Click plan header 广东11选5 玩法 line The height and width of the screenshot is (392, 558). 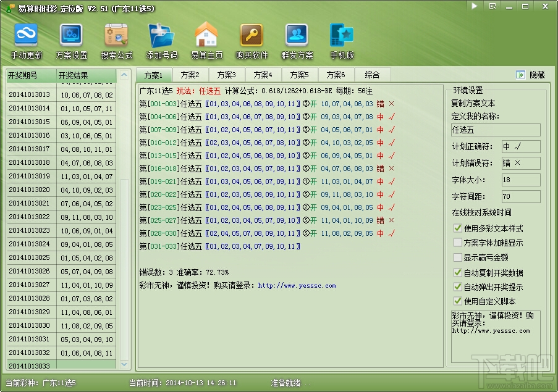point(256,91)
